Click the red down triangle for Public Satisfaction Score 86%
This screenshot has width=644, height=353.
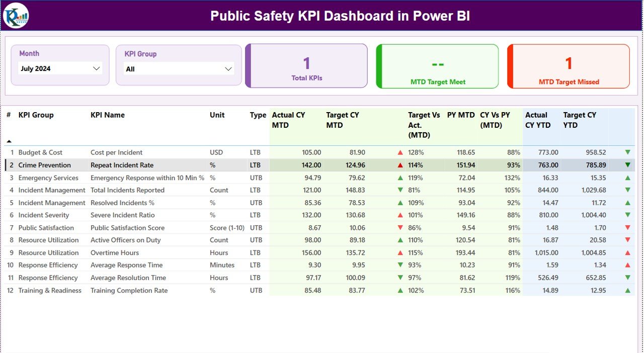point(399,227)
